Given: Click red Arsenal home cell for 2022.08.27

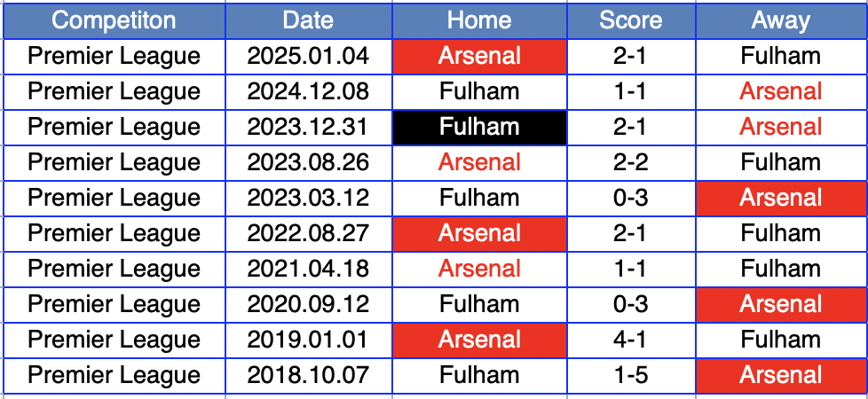Looking at the screenshot, I should coord(479,233).
